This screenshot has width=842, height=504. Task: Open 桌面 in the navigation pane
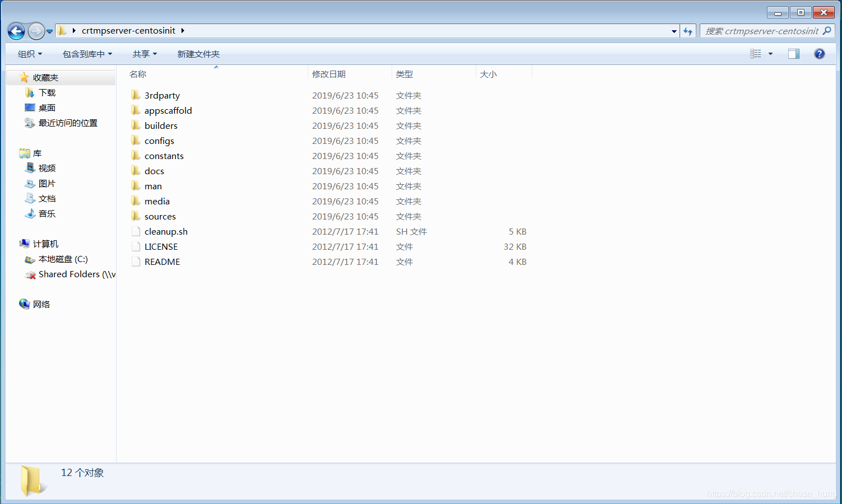pyautogui.click(x=47, y=108)
